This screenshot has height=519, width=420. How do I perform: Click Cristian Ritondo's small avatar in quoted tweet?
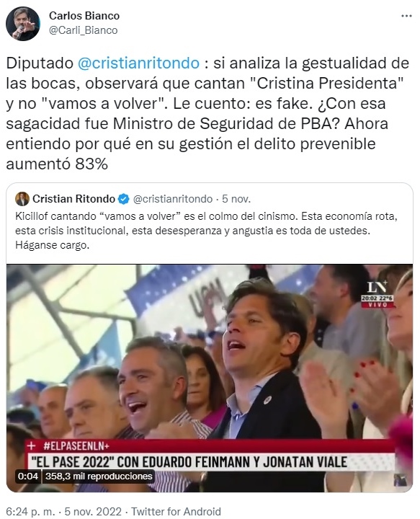22,199
